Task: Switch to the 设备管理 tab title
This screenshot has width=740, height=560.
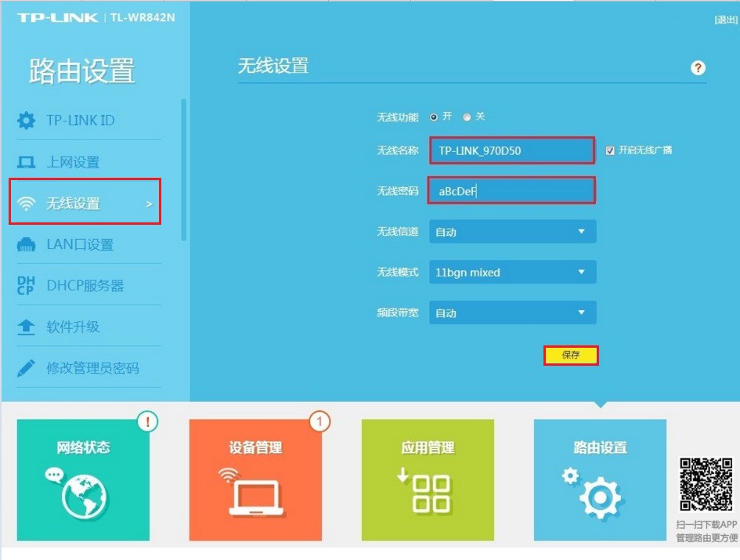Action: point(255,447)
